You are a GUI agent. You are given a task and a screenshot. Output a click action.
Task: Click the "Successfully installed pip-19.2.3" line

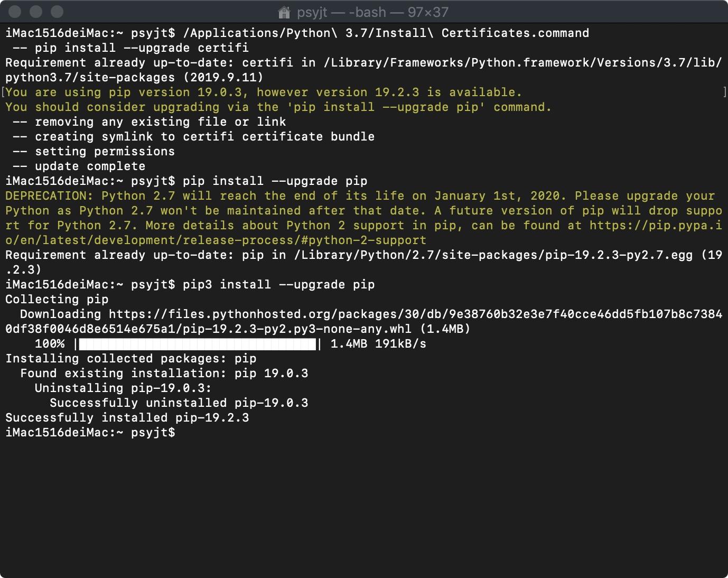point(127,418)
